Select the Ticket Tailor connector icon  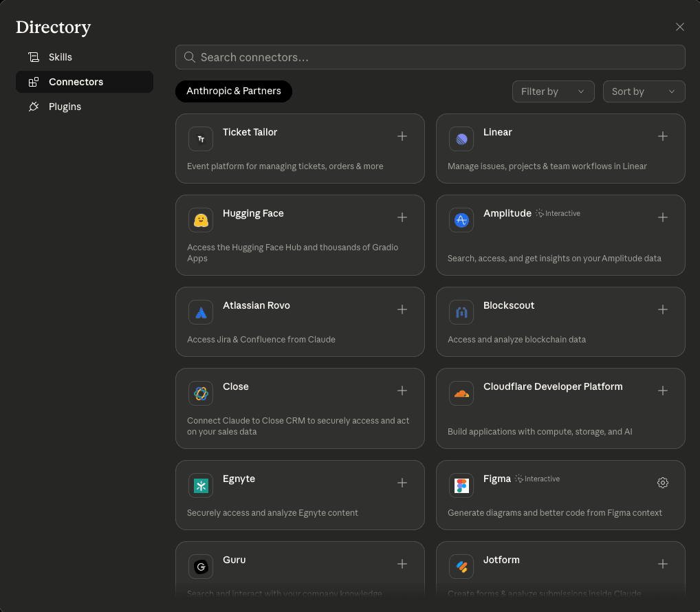[x=200, y=138]
